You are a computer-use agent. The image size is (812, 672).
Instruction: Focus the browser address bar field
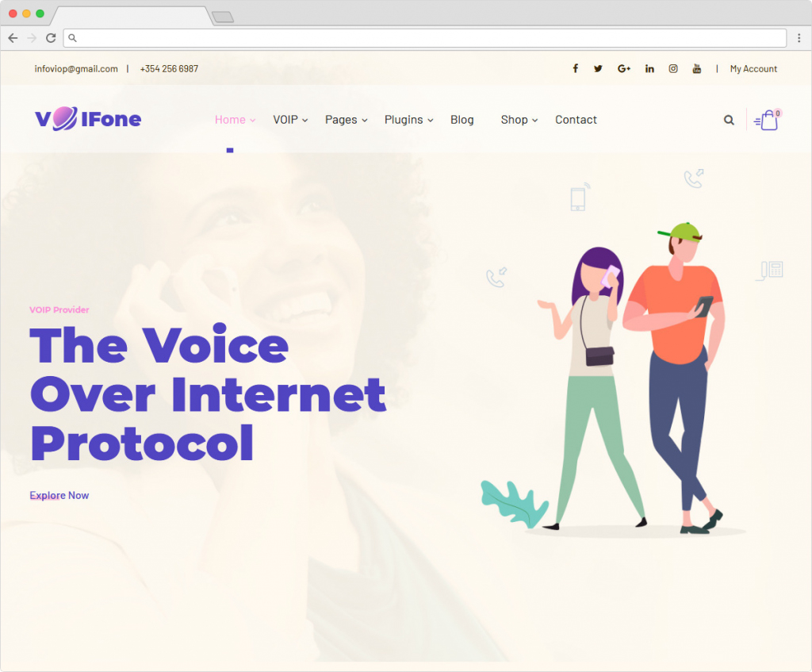point(425,38)
